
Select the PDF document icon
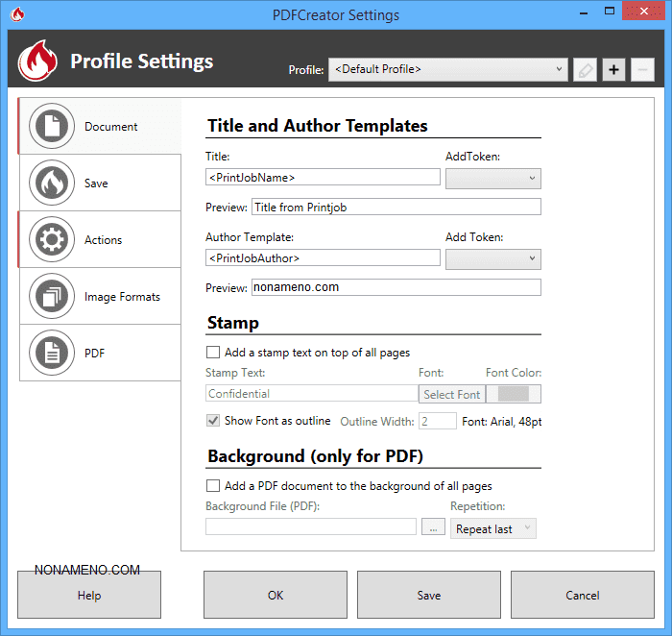53,353
